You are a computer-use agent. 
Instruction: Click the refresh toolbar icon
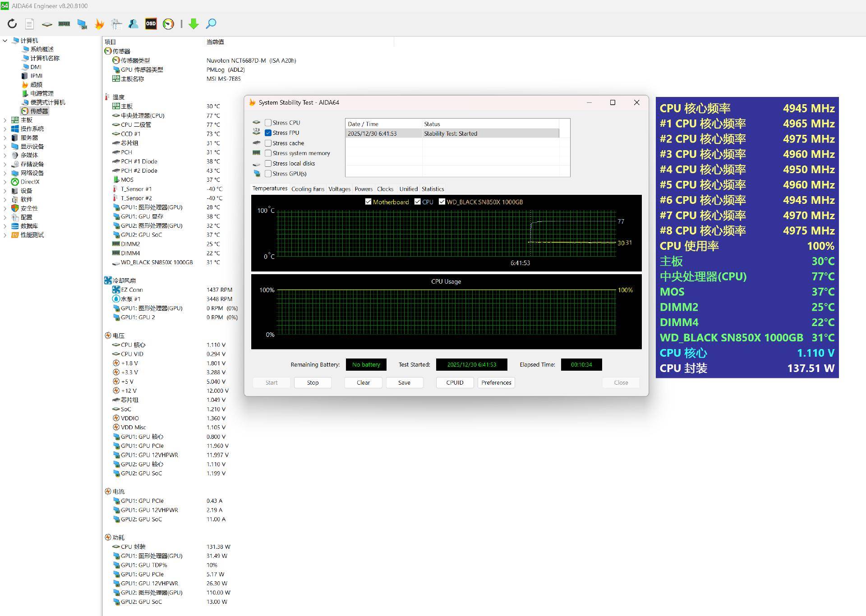(x=12, y=24)
